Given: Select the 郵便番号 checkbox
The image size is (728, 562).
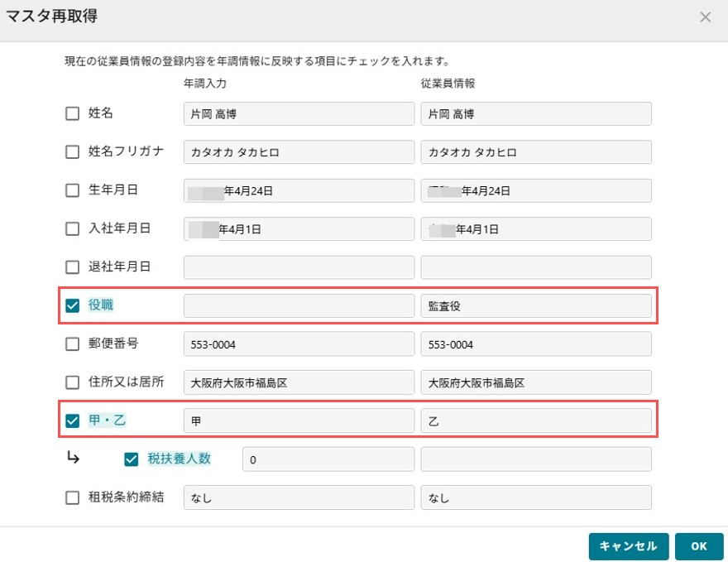Looking at the screenshot, I should point(73,344).
